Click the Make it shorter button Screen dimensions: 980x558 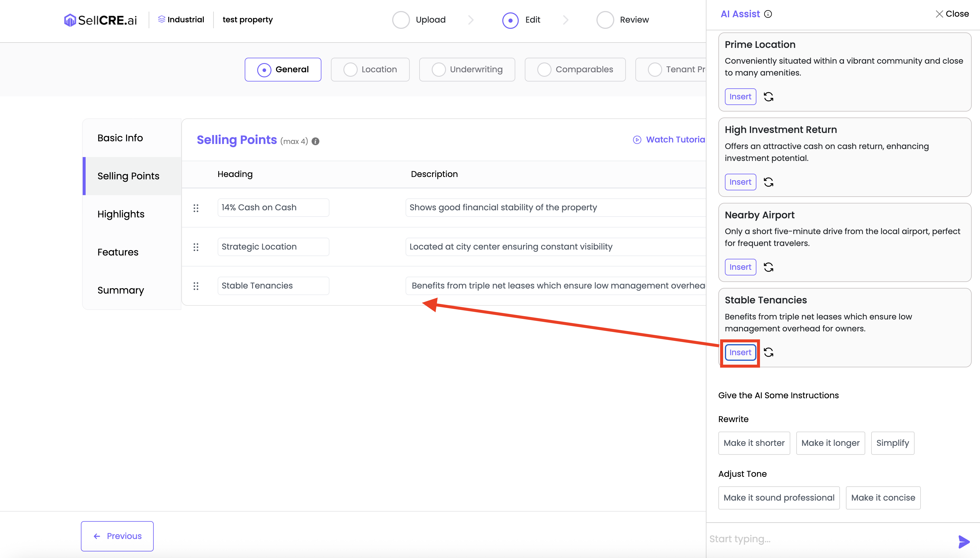[x=753, y=443]
